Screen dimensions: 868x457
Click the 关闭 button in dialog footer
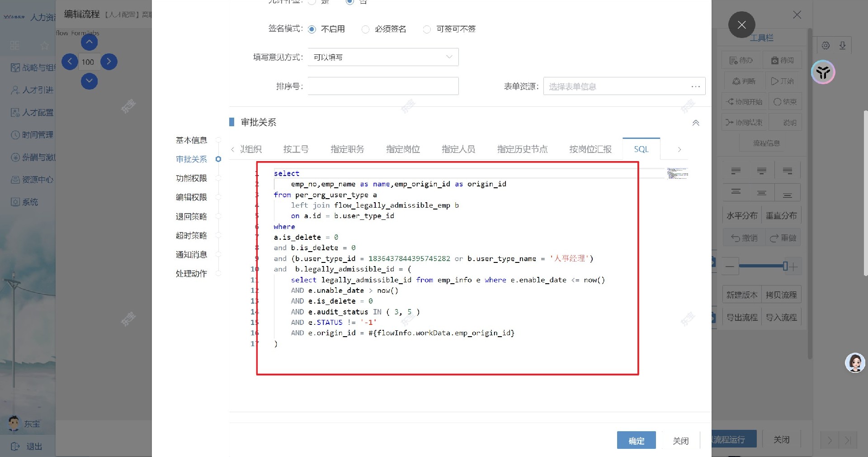pyautogui.click(x=680, y=441)
